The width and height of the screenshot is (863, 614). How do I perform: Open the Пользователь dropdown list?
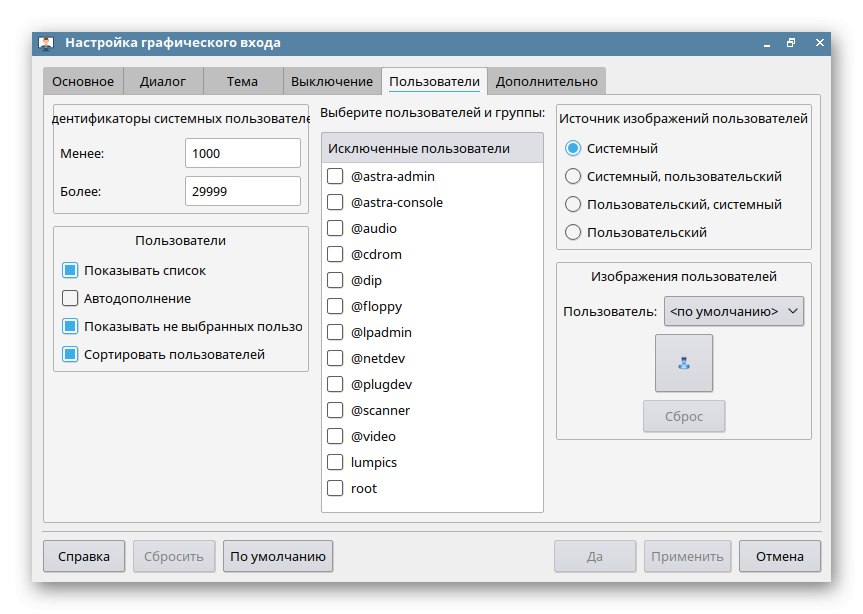(x=734, y=312)
